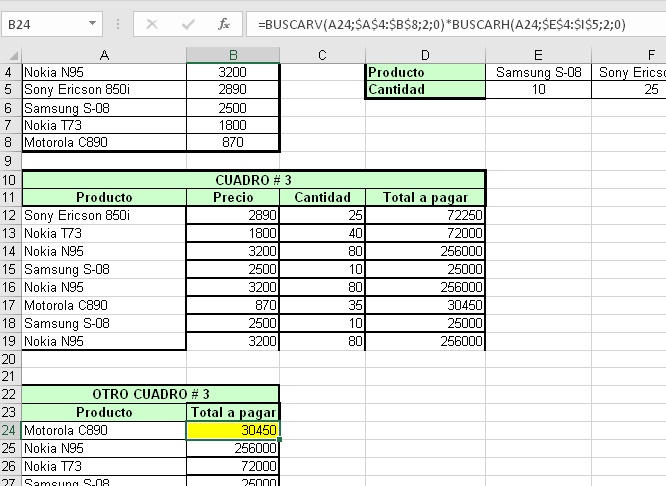Click the Select All corner triangle

tap(14, 56)
